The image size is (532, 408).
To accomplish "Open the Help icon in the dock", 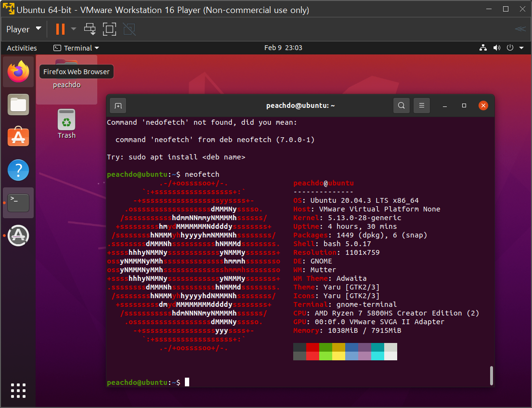I will (18, 170).
